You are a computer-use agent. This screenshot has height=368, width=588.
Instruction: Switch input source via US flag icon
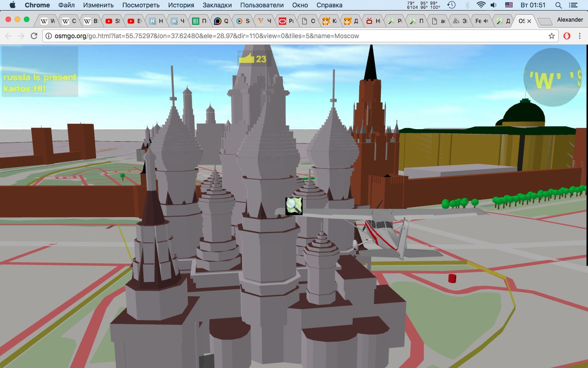509,5
